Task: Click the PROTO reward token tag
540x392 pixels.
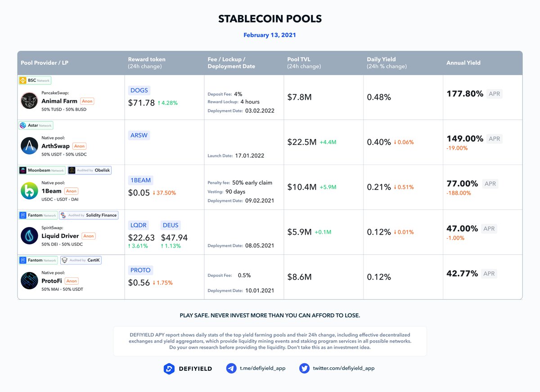Action: click(141, 270)
